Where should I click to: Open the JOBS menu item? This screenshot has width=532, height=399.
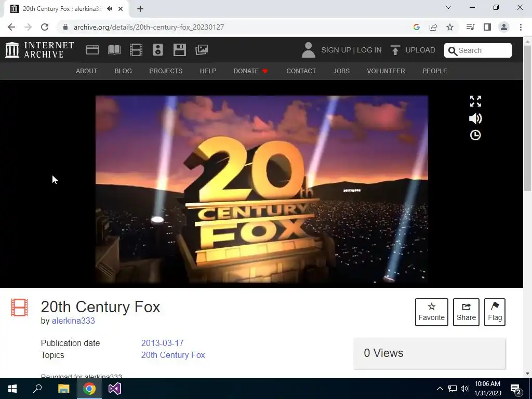coord(341,71)
